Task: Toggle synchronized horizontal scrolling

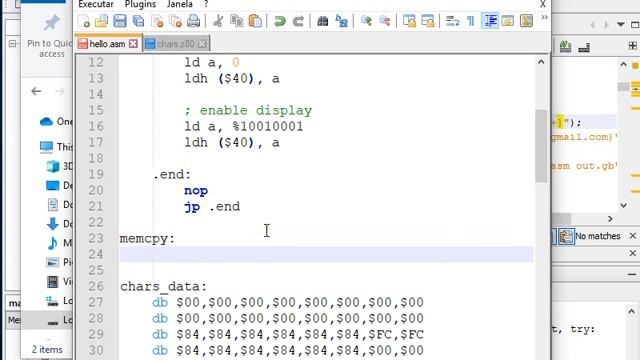Action: [428, 21]
